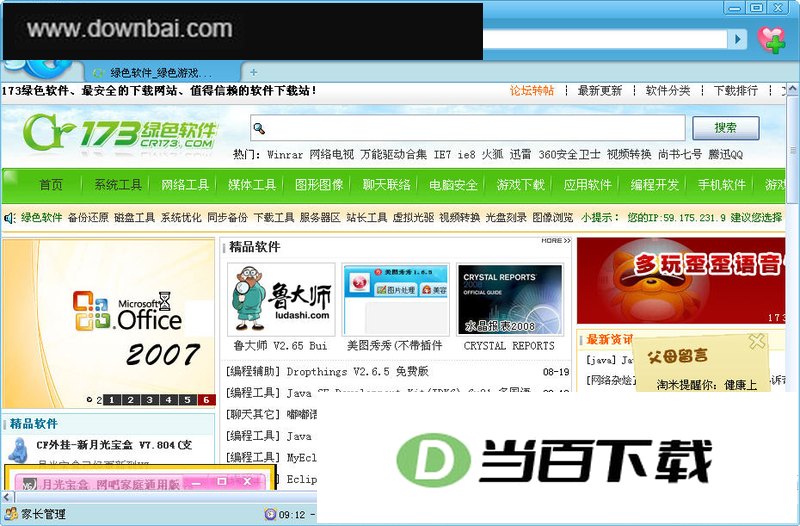800x526 pixels.
Task: Click the 家长管理 status bar label
Action: [43, 514]
